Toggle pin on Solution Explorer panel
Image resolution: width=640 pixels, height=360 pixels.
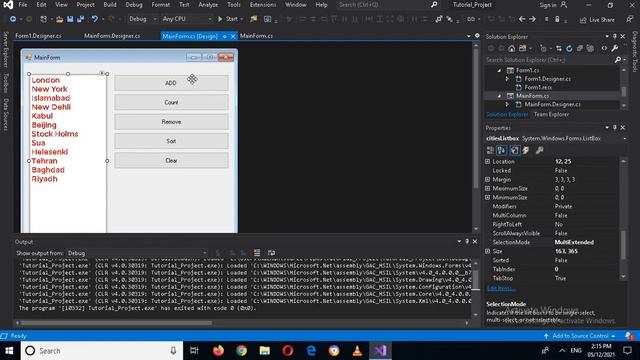pyautogui.click(x=615, y=36)
